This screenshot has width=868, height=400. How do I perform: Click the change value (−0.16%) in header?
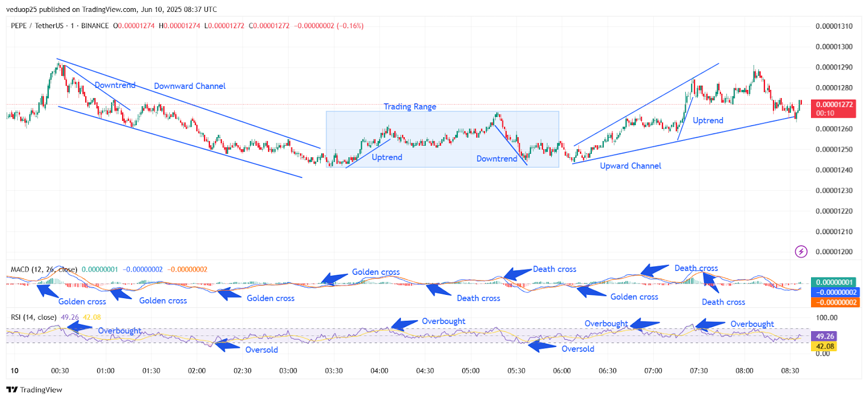click(350, 25)
